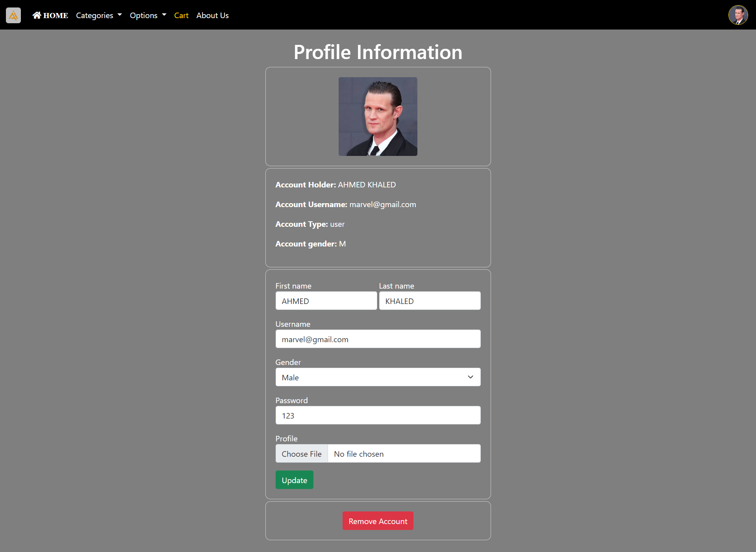Click the Gender dropdown chevron arrow

point(470,377)
